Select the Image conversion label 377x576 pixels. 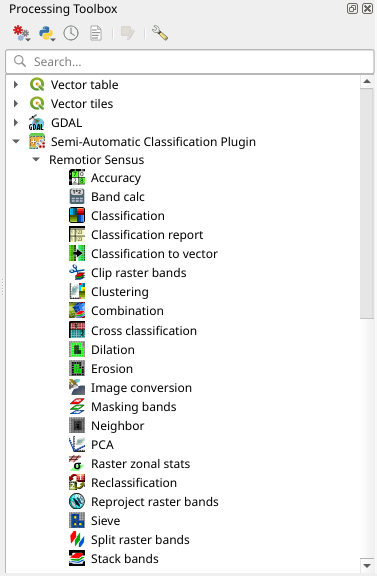pos(141,388)
